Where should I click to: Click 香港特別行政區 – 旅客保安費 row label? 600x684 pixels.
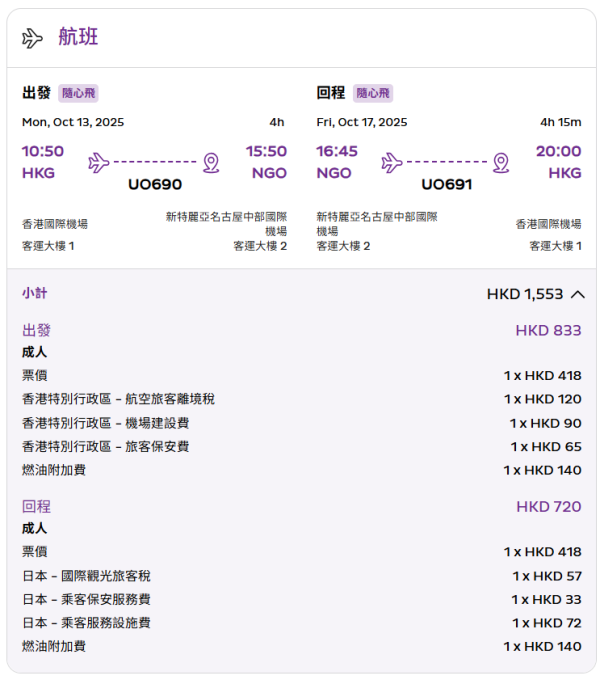(x=106, y=447)
